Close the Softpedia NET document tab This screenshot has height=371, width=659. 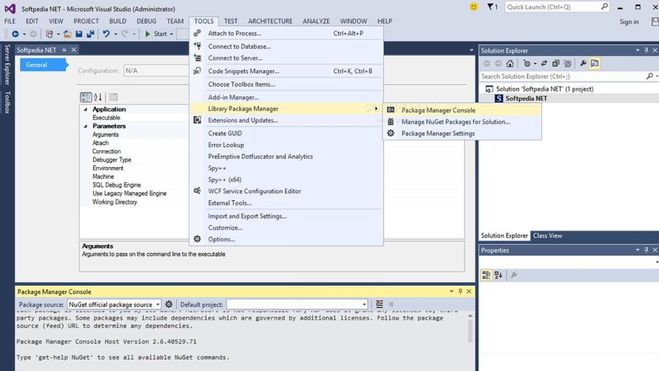tap(74, 50)
